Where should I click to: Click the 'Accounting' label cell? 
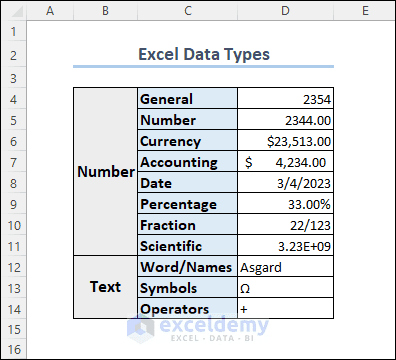(188, 162)
